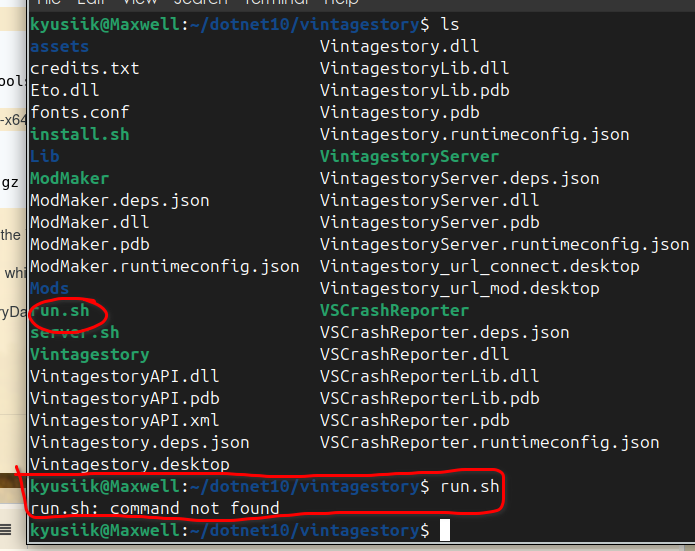Click the 'ModMaker.dll' file name
This screenshot has height=551, width=695.
(x=90, y=222)
